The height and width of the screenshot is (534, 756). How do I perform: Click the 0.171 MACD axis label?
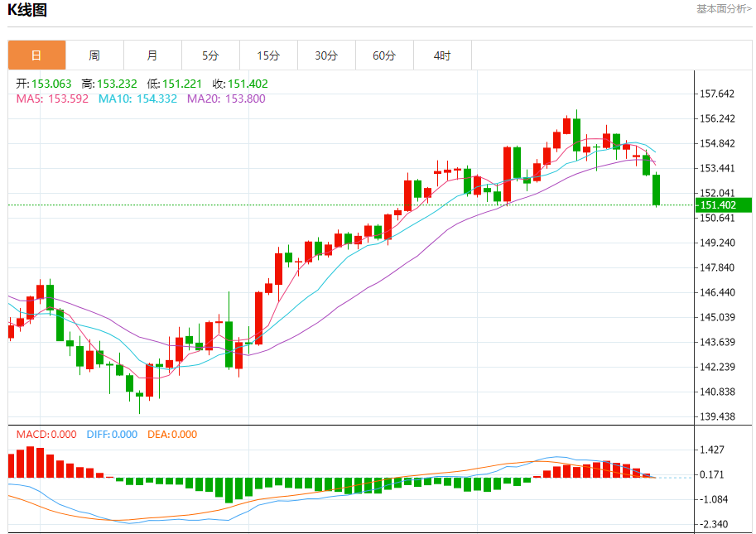[712, 474]
